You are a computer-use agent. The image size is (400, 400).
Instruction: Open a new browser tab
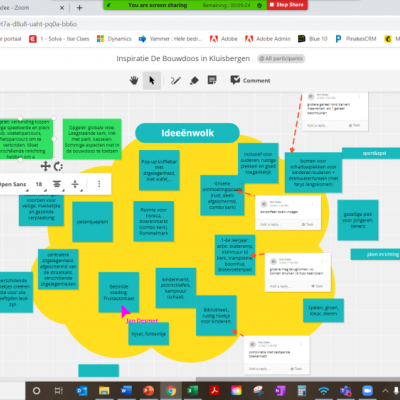click(79, 8)
